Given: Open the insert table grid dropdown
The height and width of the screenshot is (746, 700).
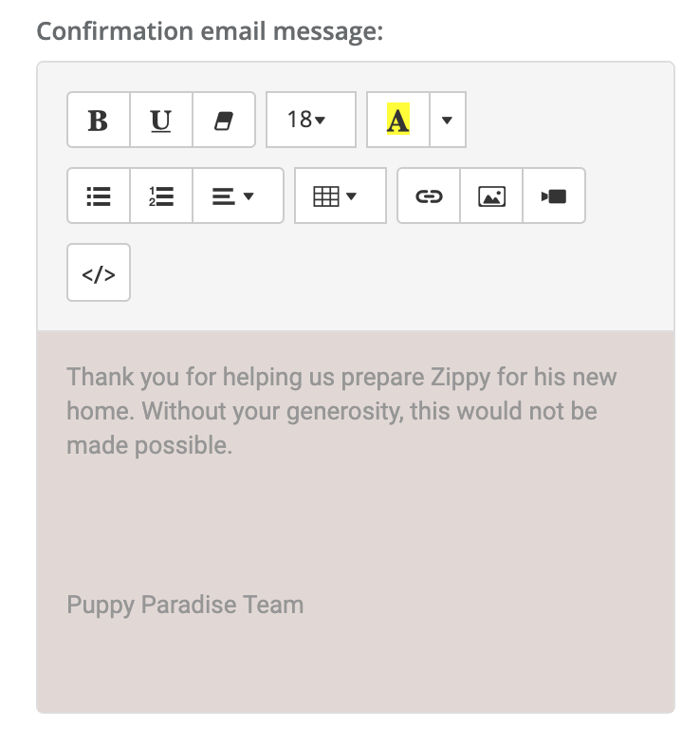Looking at the screenshot, I should (x=341, y=196).
